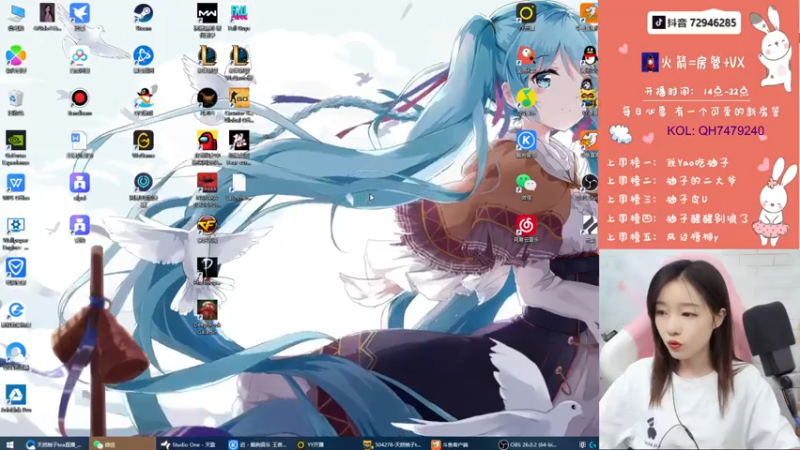
Task: Launch the Modern Warfare MW icon
Action: [x=207, y=14]
